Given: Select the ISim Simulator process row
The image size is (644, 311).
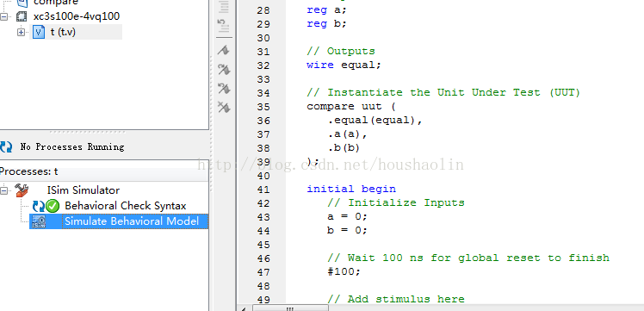Looking at the screenshot, I should pyautogui.click(x=84, y=190).
